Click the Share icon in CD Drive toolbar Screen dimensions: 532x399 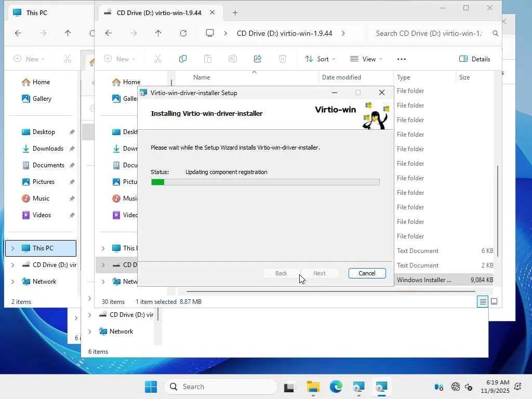tap(258, 59)
